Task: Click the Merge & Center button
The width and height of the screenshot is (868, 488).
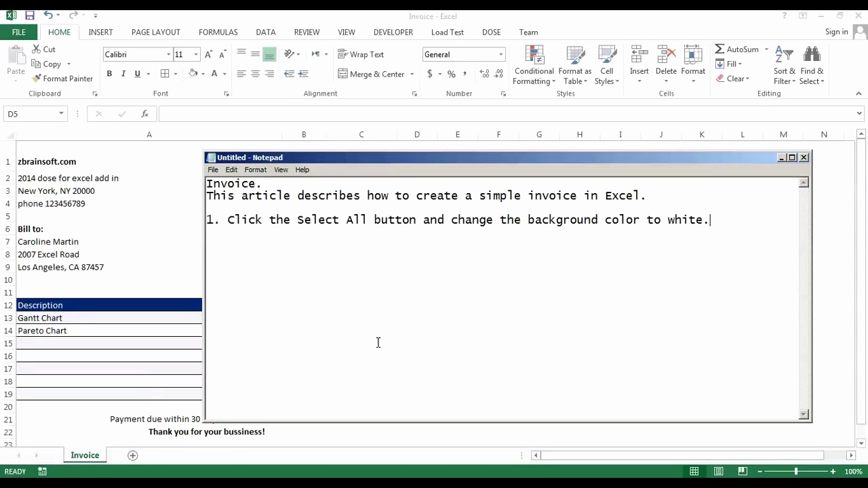Action: (372, 74)
